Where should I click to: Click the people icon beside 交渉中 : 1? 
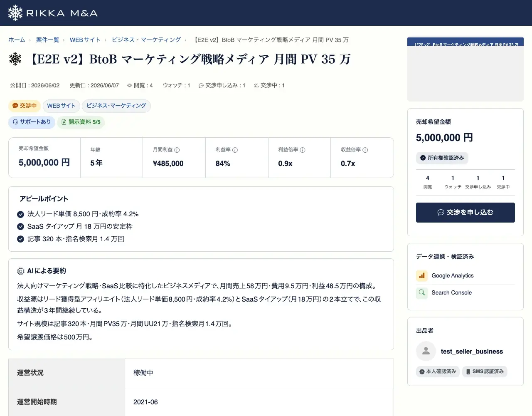(x=256, y=85)
